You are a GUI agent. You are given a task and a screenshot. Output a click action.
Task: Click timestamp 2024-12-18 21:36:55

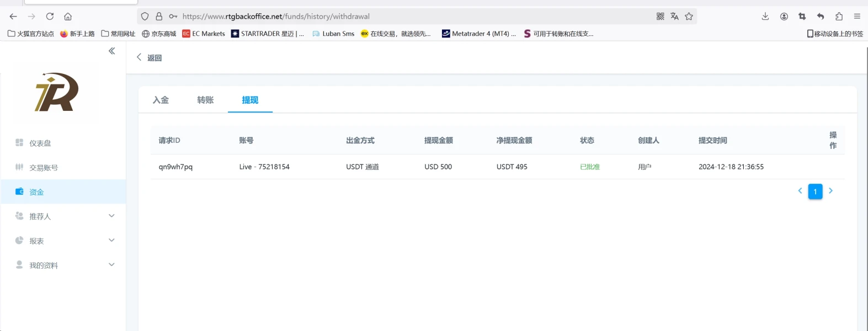tap(731, 167)
